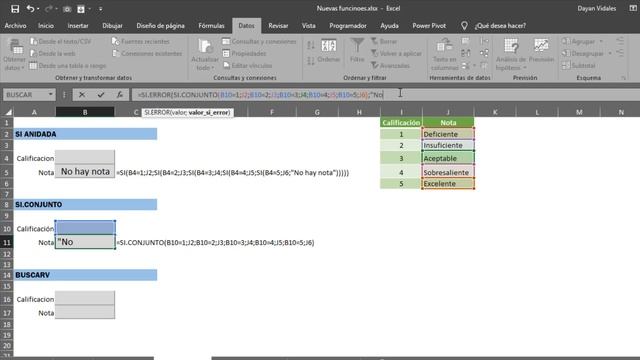
Task: Open the Esquema dialog launcher
Action: [624, 78]
